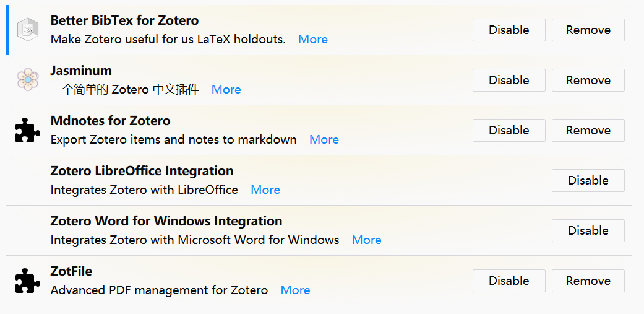Remove Mdnotes for Zotero
Viewport: 644px width, 314px height.
click(588, 130)
